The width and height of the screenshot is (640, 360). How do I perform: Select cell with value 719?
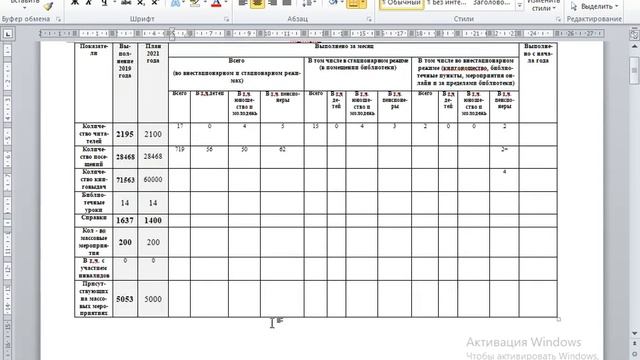(180, 149)
